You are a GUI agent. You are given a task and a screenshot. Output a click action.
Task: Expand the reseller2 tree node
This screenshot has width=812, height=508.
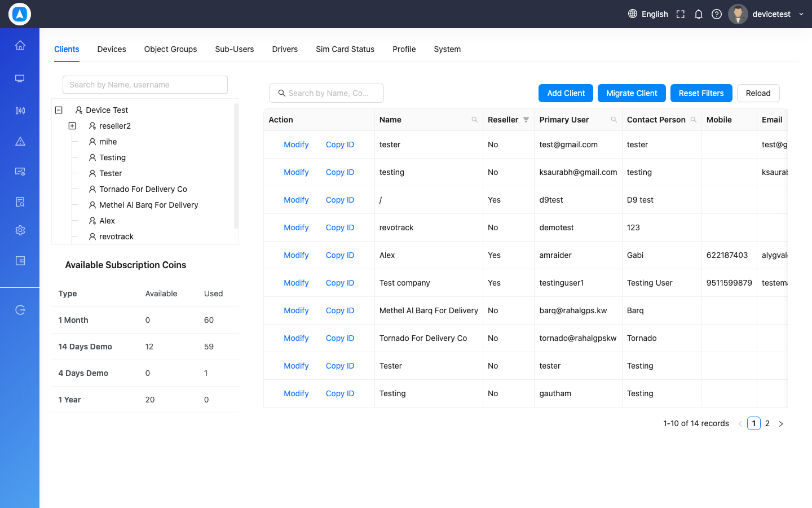pos(72,126)
